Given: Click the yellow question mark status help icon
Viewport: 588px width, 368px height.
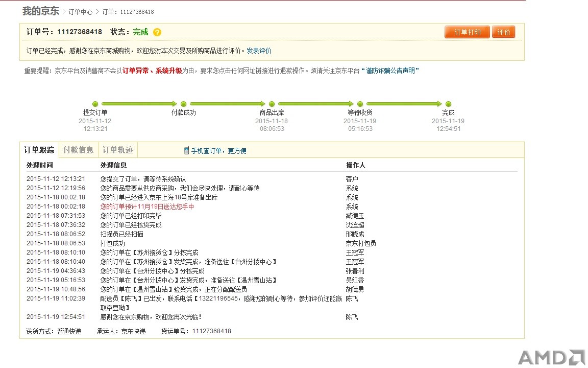Looking at the screenshot, I should 157,32.
